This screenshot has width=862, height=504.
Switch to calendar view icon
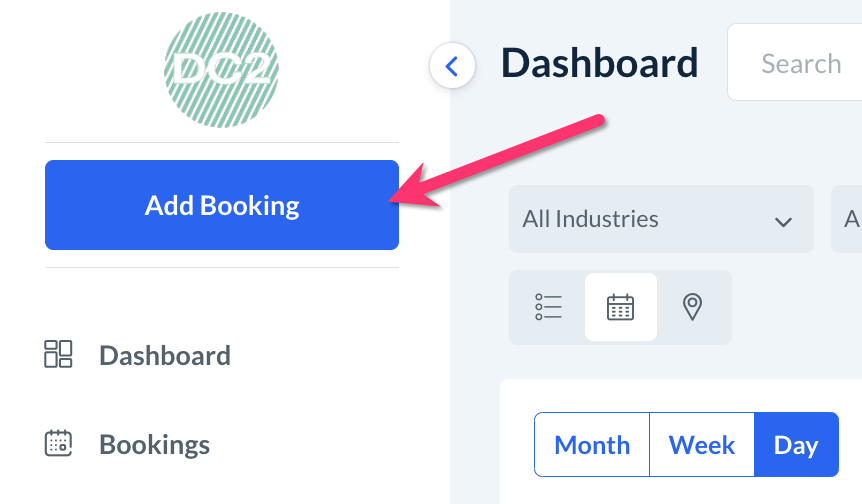621,307
